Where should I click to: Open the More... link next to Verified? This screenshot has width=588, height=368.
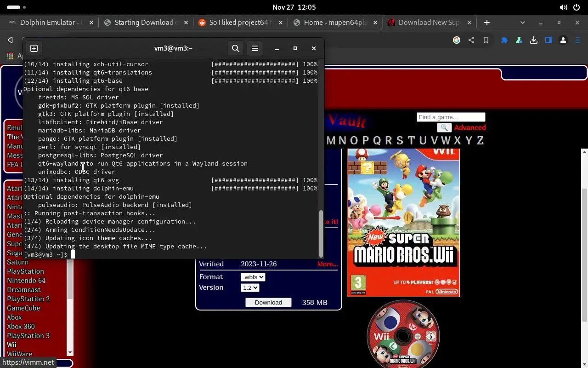point(328,264)
